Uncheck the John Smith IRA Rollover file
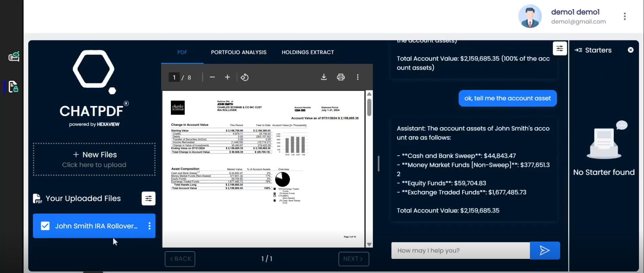This screenshot has width=644, height=273. click(x=45, y=226)
